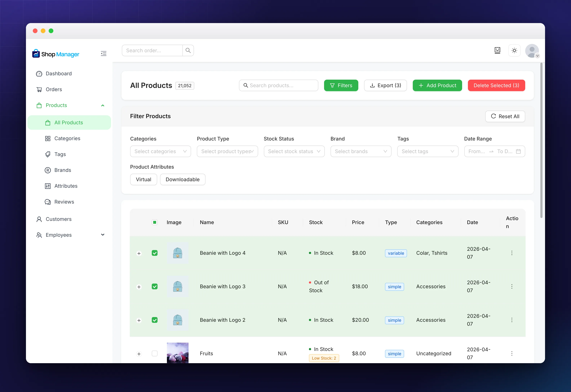Expand row details for Beanie with Logo 3

139,287
